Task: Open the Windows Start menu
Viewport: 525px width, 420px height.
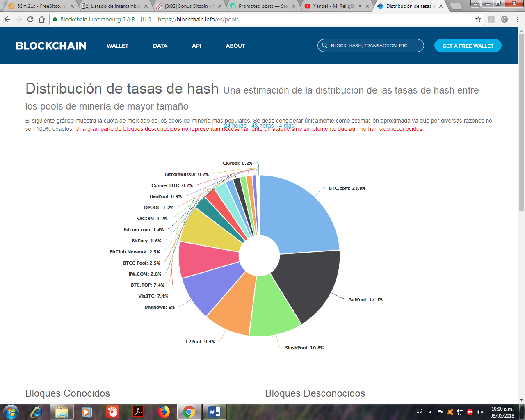Action: coord(11,411)
